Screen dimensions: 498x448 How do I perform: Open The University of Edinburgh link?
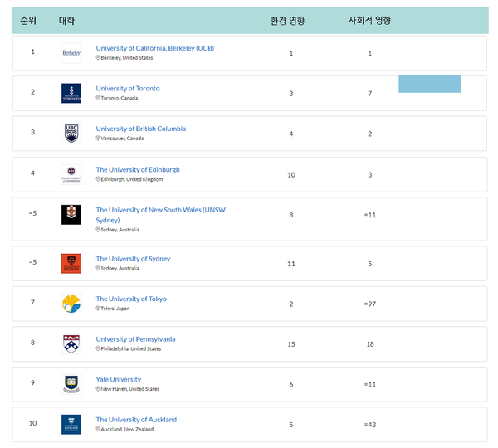coord(137,169)
